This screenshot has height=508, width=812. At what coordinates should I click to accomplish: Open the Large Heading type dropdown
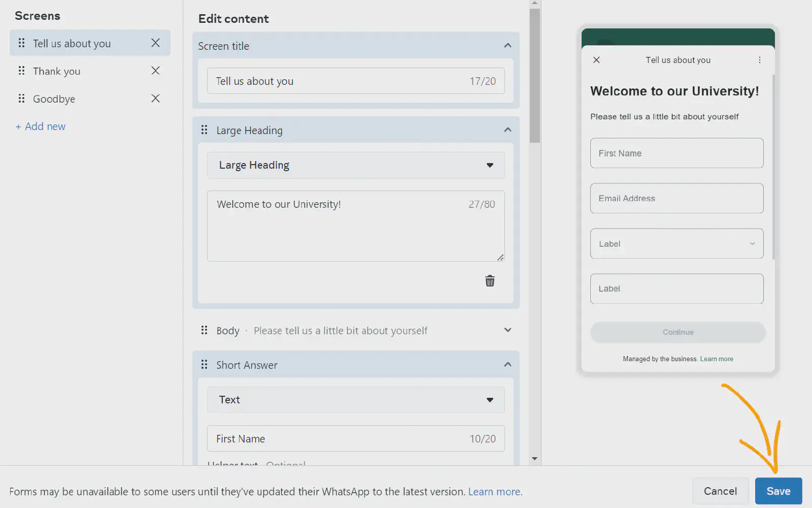pyautogui.click(x=355, y=165)
